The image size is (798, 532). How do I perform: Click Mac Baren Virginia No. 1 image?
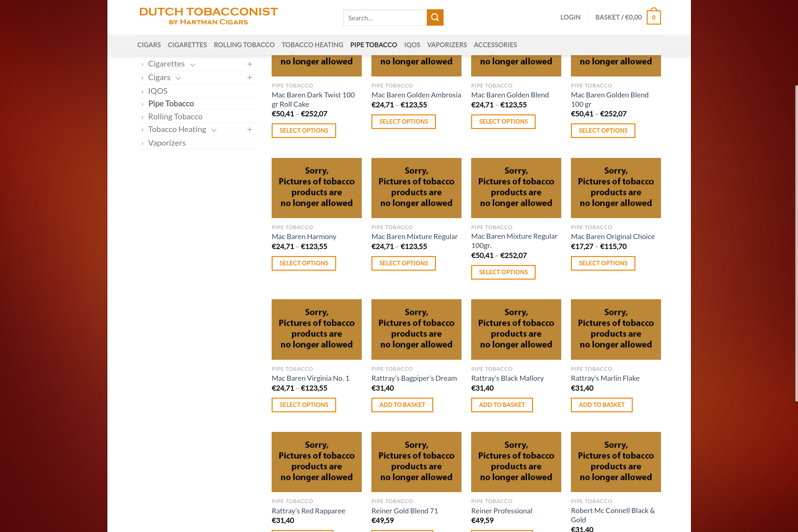pyautogui.click(x=317, y=330)
